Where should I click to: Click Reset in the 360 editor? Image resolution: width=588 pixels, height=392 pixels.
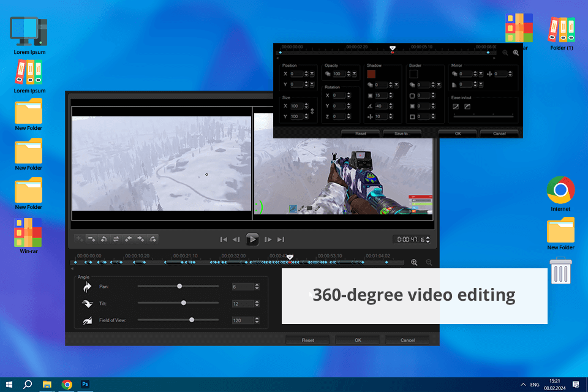307,340
